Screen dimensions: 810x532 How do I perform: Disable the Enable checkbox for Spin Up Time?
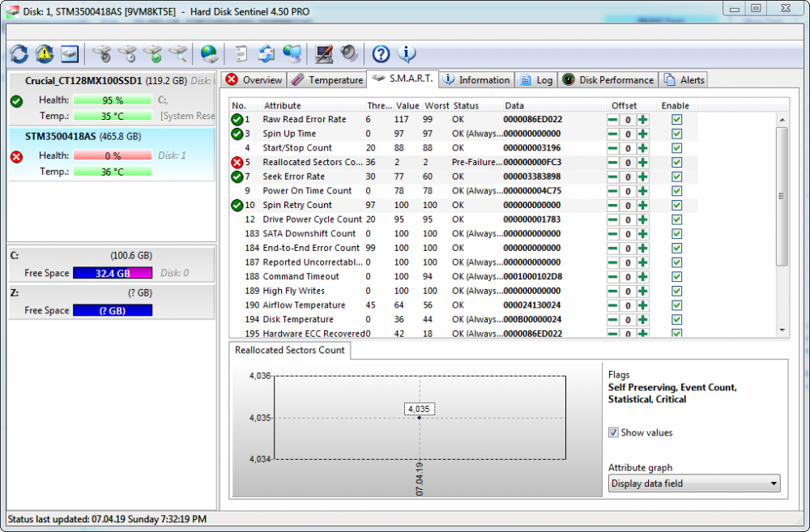676,133
